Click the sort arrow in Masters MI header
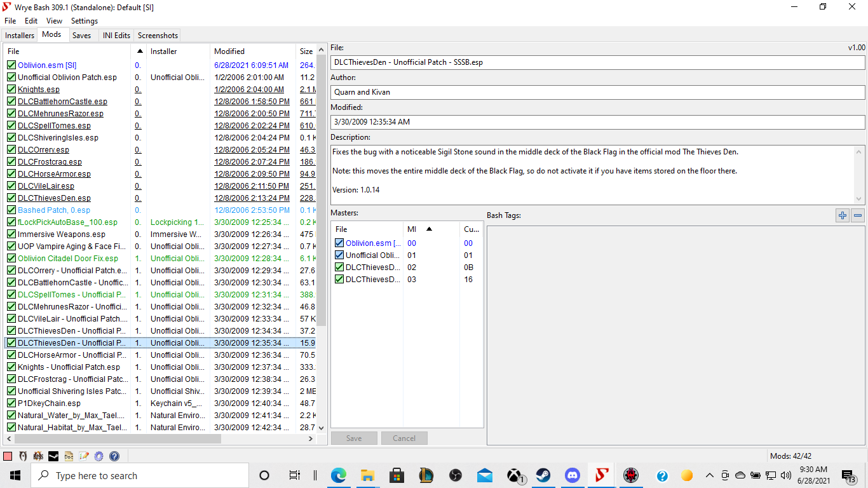 coord(431,229)
